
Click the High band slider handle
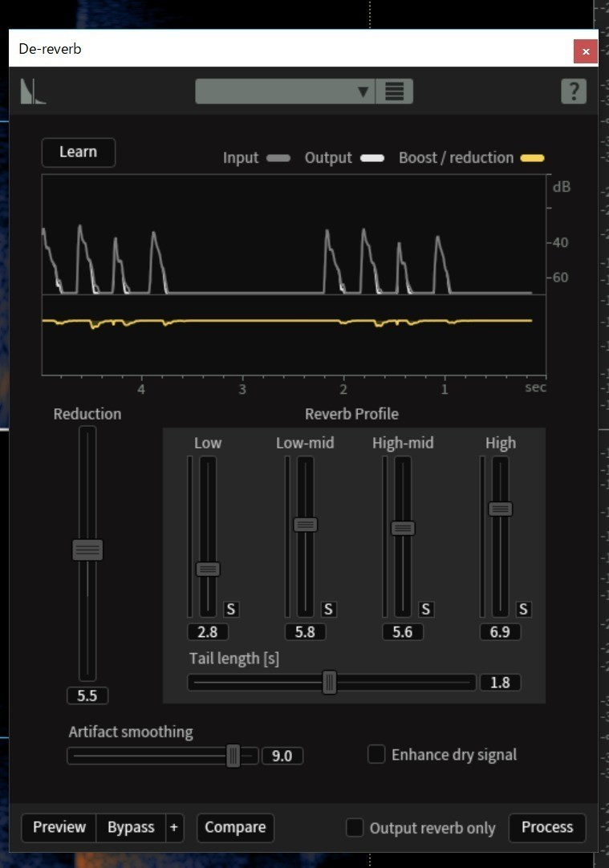tap(501, 509)
